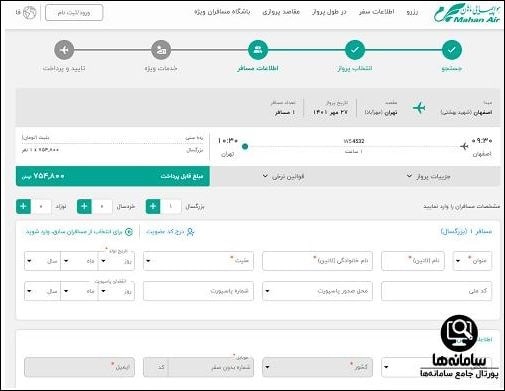Click the special services step icon

pos(161,50)
